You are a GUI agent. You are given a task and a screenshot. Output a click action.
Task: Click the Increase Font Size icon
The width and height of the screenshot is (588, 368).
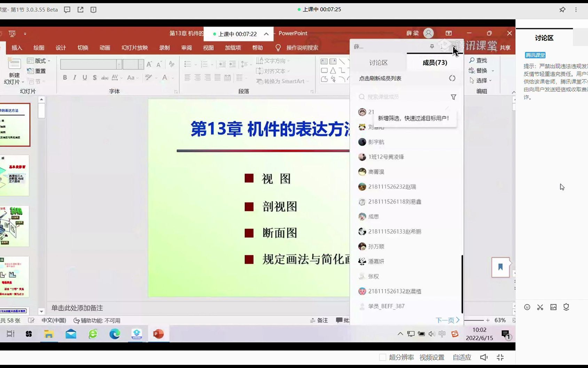point(149,64)
